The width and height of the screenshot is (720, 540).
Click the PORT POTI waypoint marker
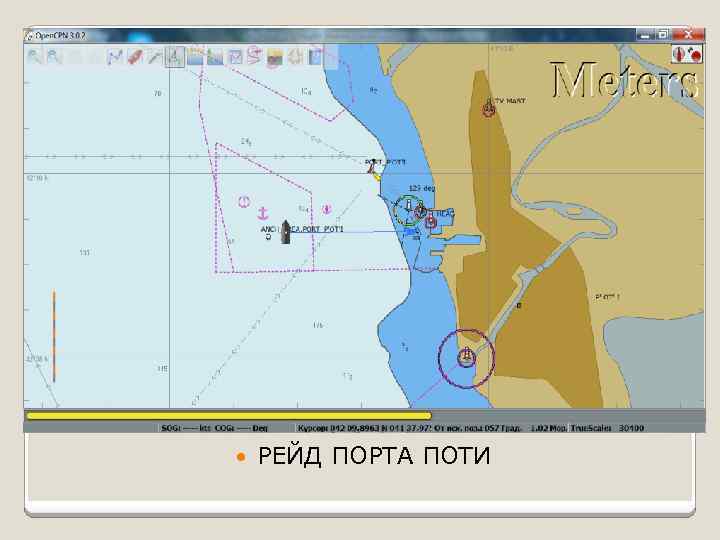point(373,168)
